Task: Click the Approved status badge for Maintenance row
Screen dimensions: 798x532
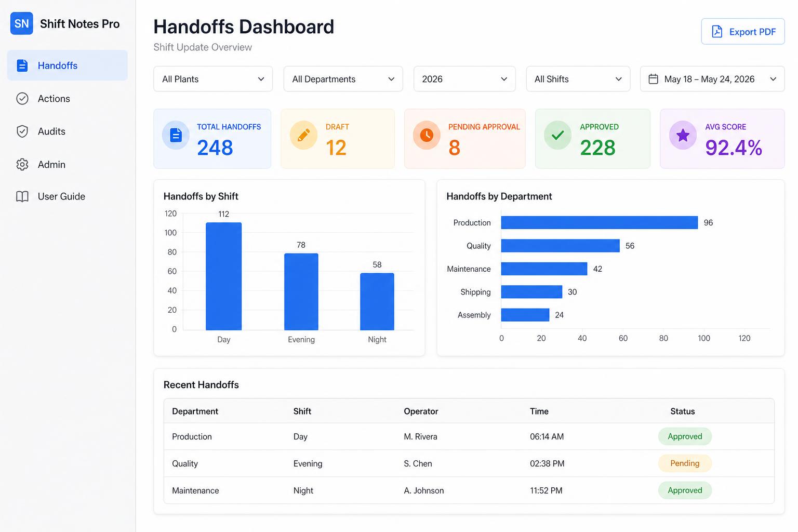Action: pos(685,490)
